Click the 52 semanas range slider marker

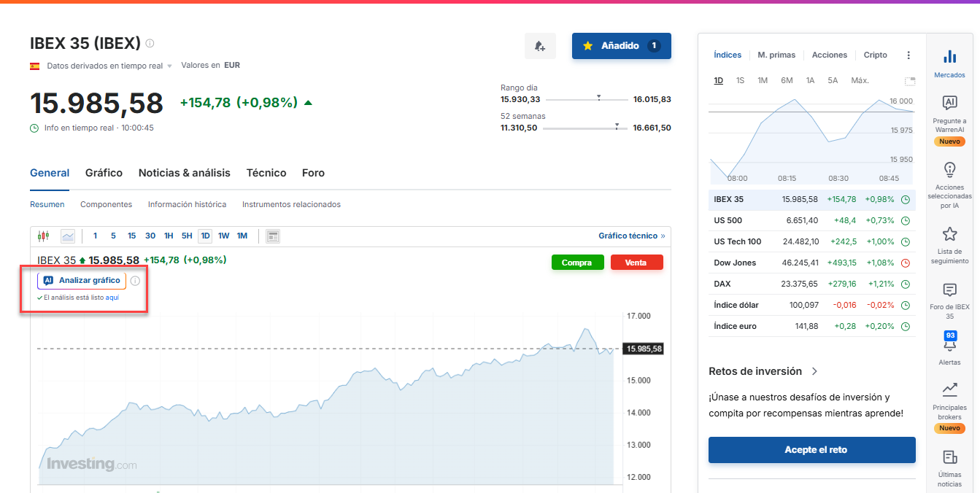point(617,126)
